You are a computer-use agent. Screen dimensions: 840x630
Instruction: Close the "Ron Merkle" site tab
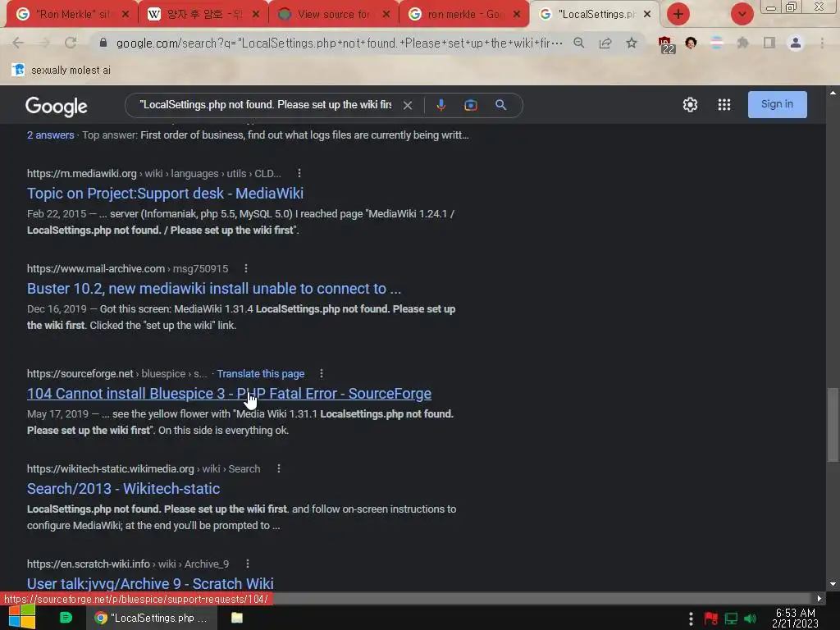126,14
